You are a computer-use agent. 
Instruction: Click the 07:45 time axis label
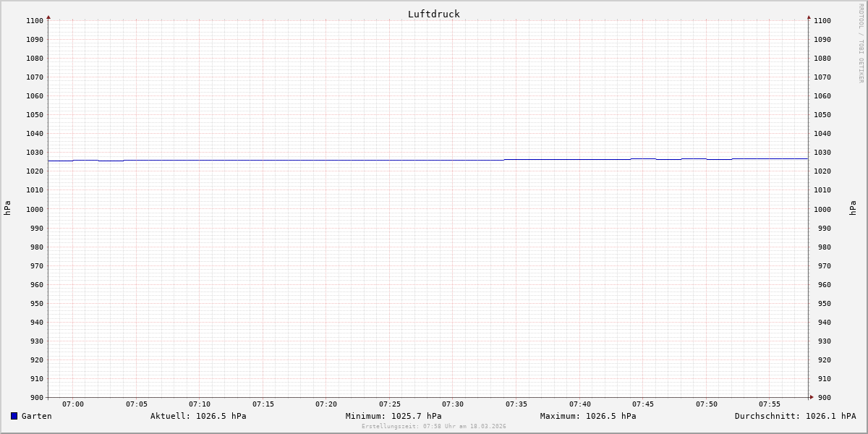(643, 404)
